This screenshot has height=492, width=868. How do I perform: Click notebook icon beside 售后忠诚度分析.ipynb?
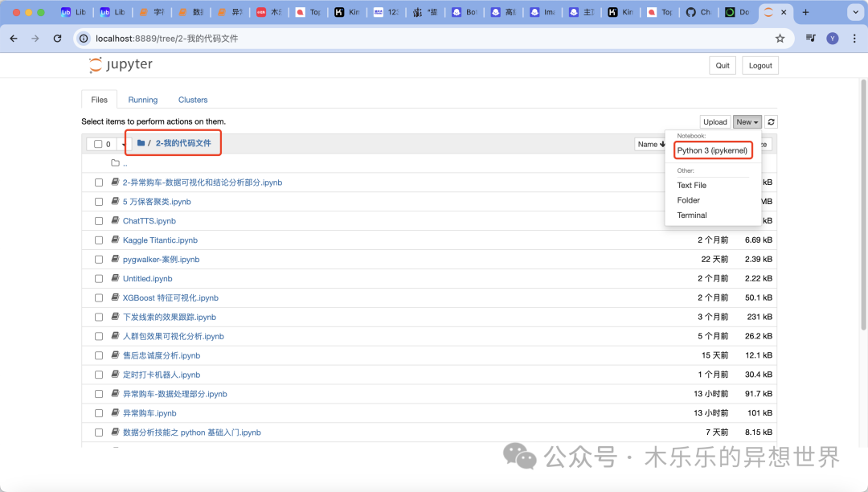[x=115, y=355]
